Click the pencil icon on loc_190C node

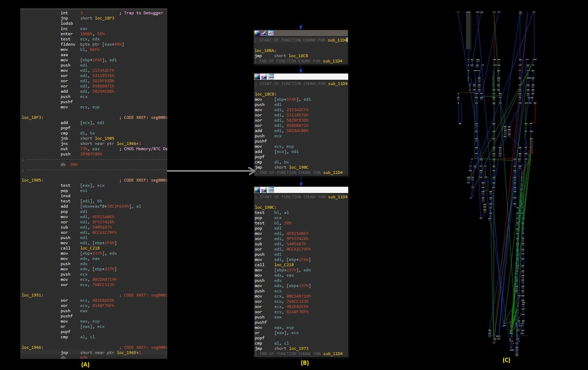[x=264, y=190]
